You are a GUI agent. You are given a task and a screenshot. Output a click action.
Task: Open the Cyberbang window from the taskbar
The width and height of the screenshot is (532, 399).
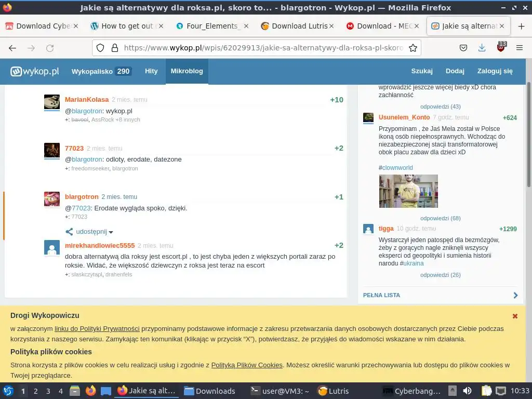point(411,391)
